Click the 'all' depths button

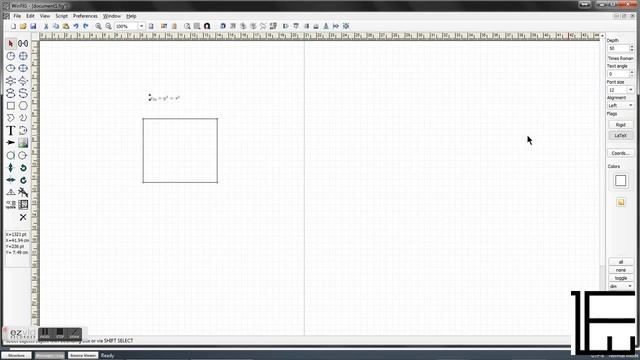click(621, 262)
